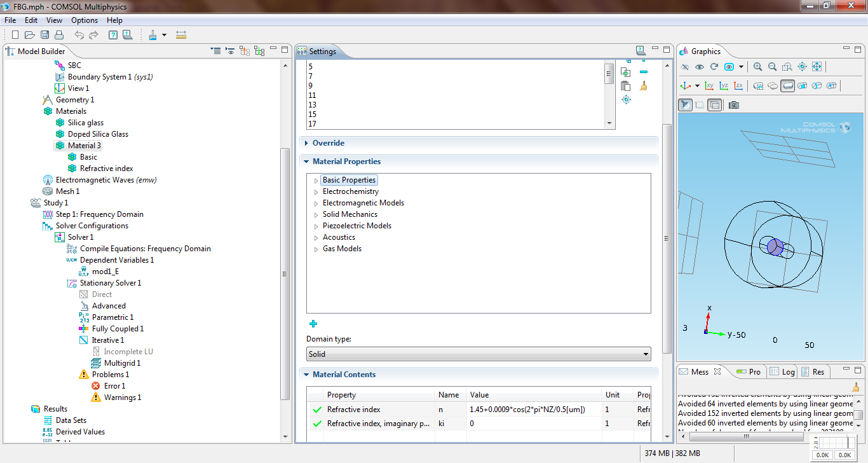
Task: Click the ruler Measure icon in main toolbar
Action: 181,35
